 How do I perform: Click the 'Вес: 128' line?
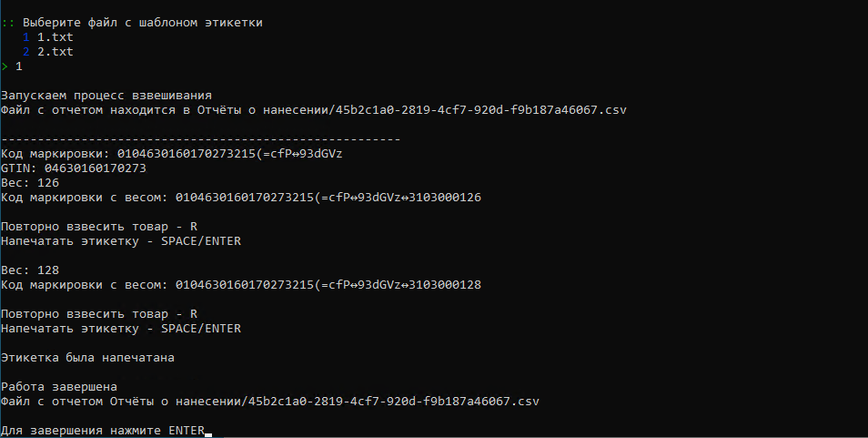(30, 270)
